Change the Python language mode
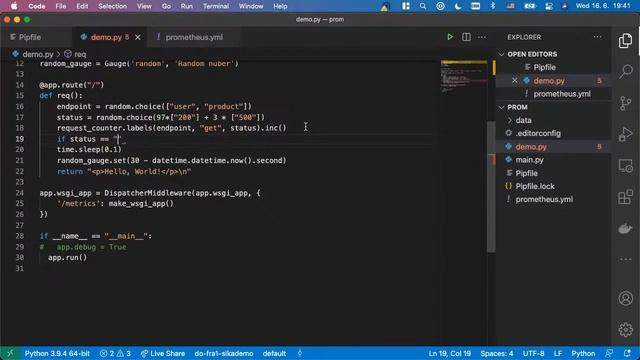Image resolution: width=640 pixels, height=360 pixels. click(583, 353)
